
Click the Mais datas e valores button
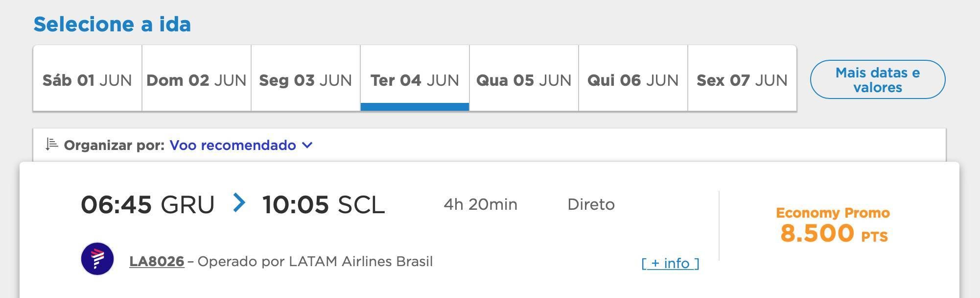[877, 80]
